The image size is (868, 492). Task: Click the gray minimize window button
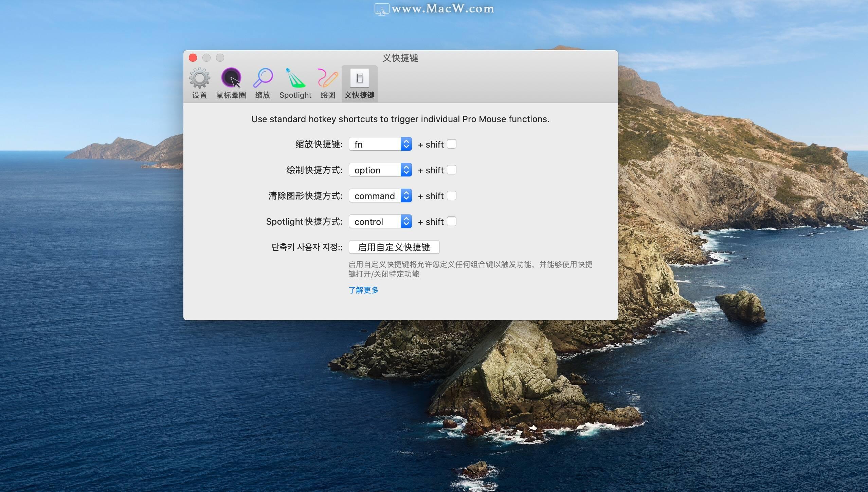206,58
